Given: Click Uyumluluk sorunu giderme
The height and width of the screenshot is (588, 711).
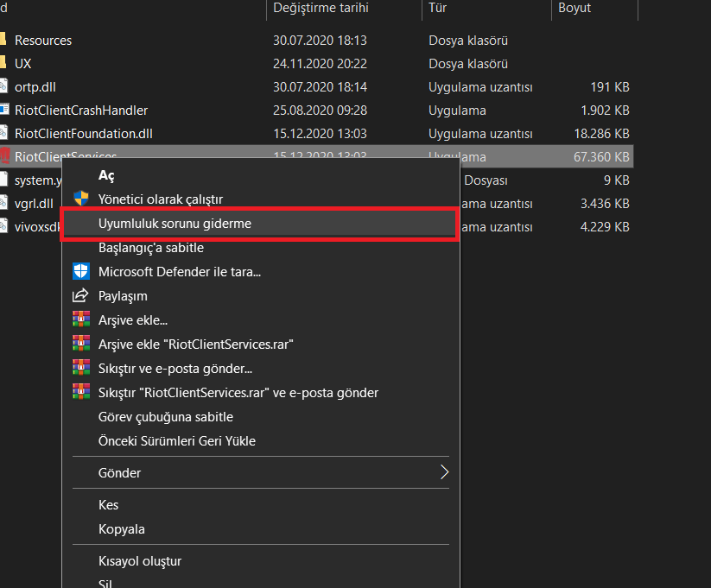Looking at the screenshot, I should [x=175, y=224].
